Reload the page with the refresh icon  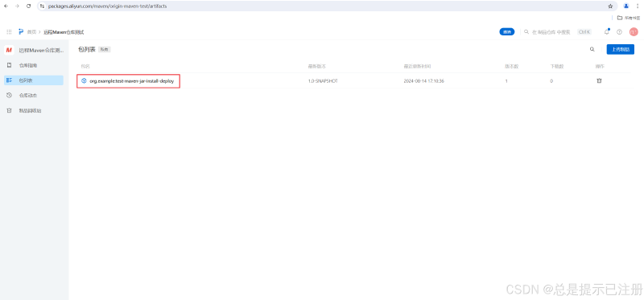(x=29, y=6)
